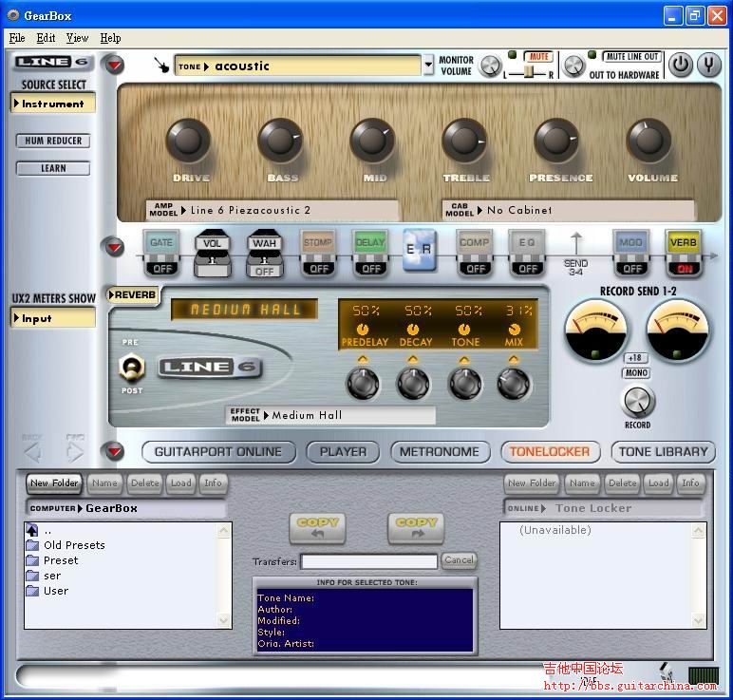The height and width of the screenshot is (700, 733).
Task: Collapse the bottom panel red arrow
Action: [115, 451]
